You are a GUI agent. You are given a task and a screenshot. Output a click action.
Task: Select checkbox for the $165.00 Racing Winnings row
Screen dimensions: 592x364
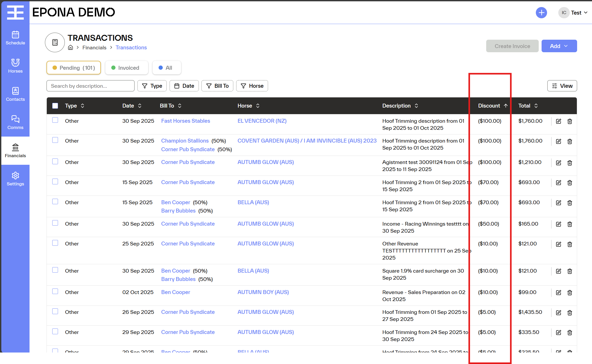[55, 223]
